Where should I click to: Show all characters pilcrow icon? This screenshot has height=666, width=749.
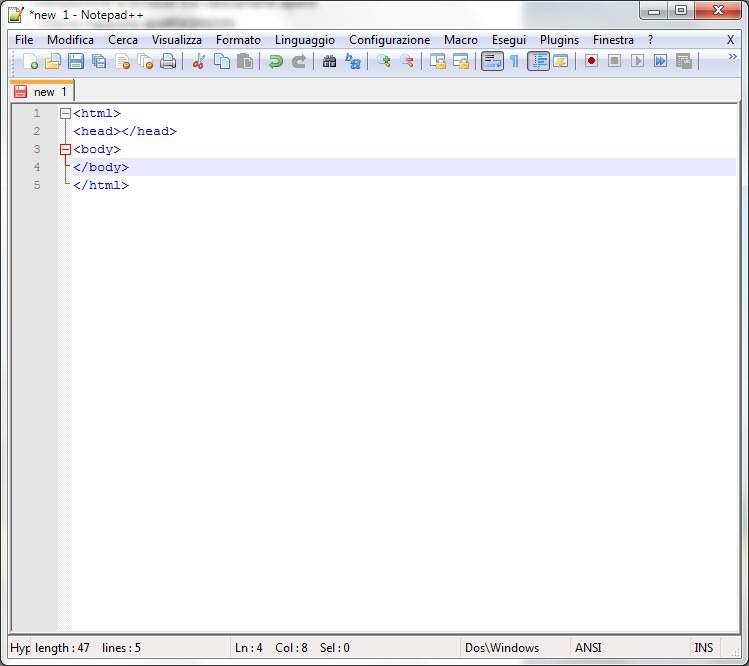tap(514, 61)
